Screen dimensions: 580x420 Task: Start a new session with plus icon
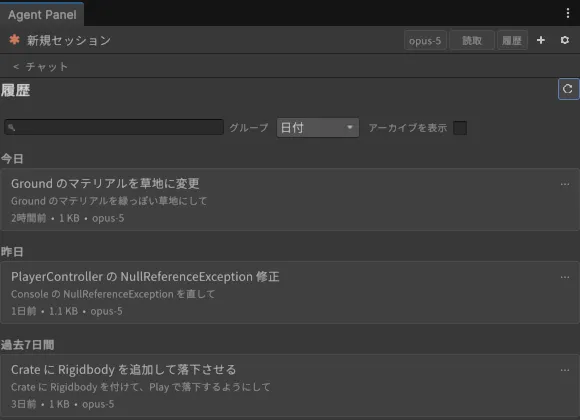(541, 40)
